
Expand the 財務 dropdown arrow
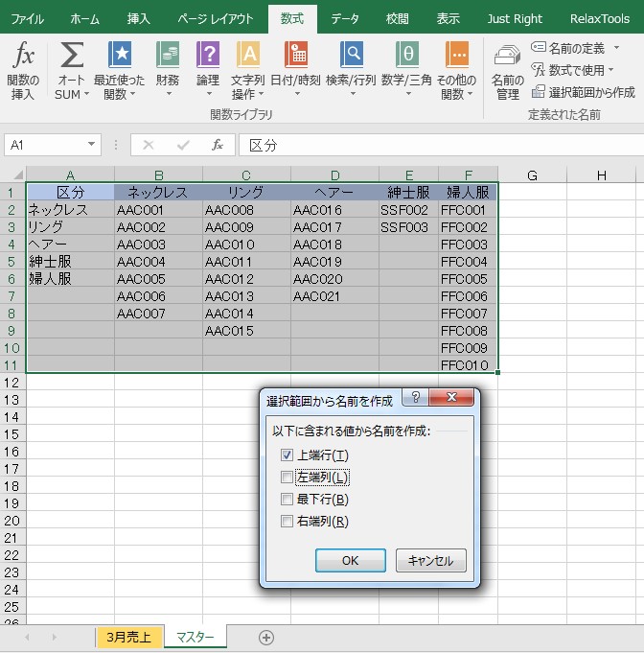(169, 94)
